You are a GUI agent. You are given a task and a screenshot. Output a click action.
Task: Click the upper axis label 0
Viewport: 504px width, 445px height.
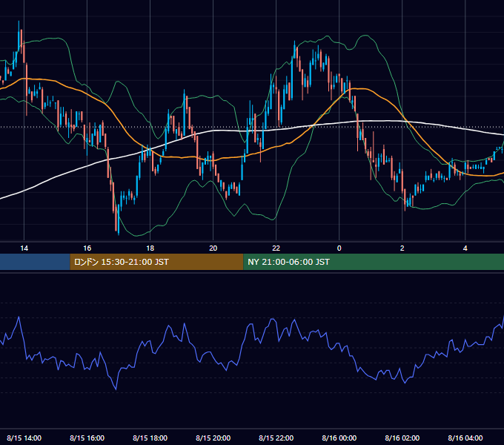pos(339,248)
